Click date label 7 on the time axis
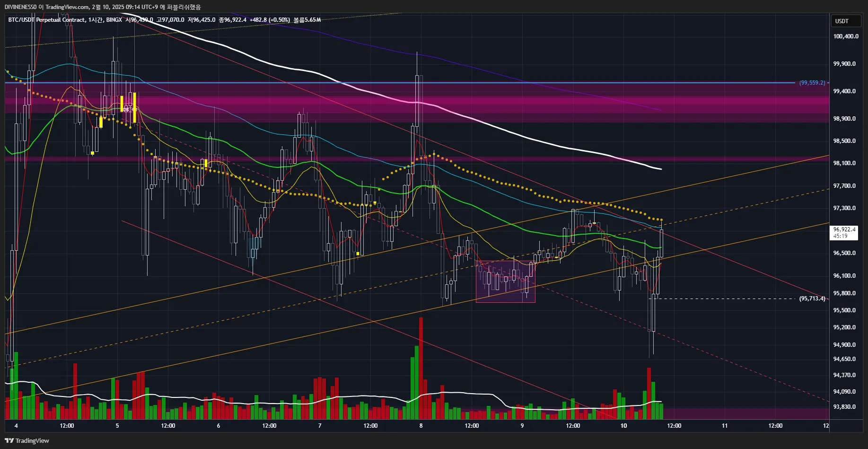 pyautogui.click(x=320, y=426)
